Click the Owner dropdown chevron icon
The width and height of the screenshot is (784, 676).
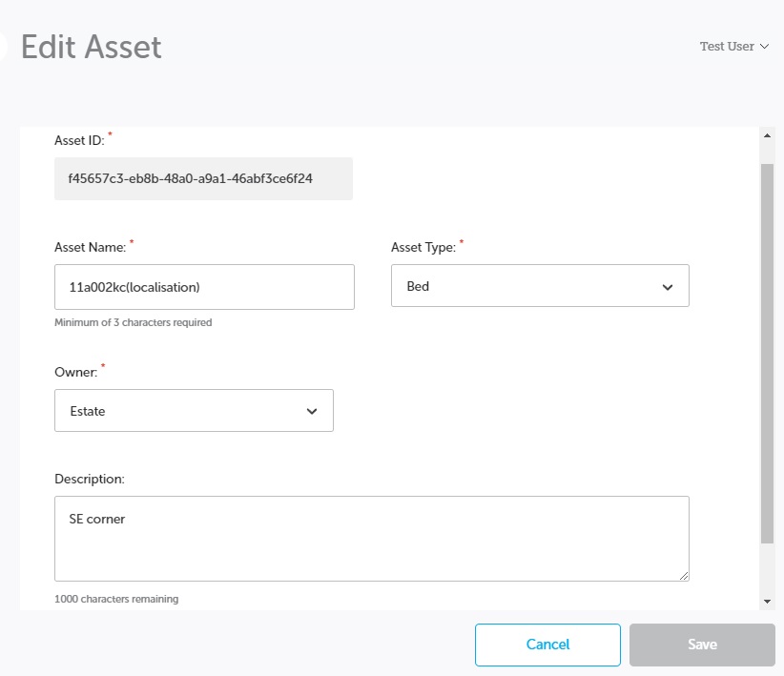310,410
